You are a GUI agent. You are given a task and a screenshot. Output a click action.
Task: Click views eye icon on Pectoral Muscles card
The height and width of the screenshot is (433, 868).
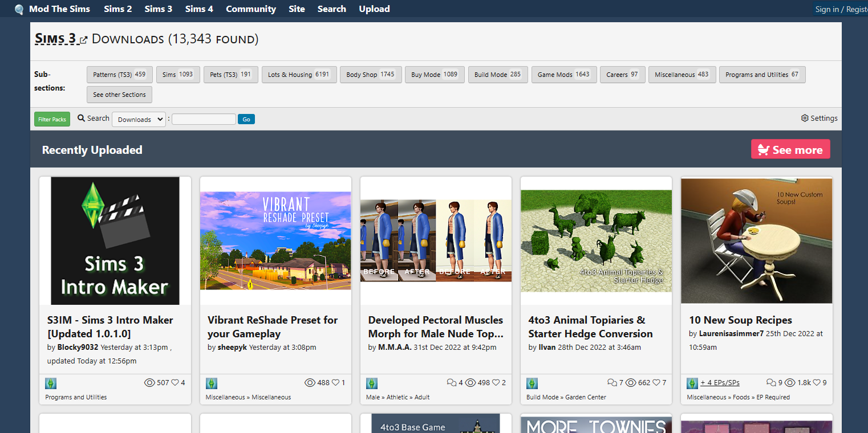(x=470, y=383)
